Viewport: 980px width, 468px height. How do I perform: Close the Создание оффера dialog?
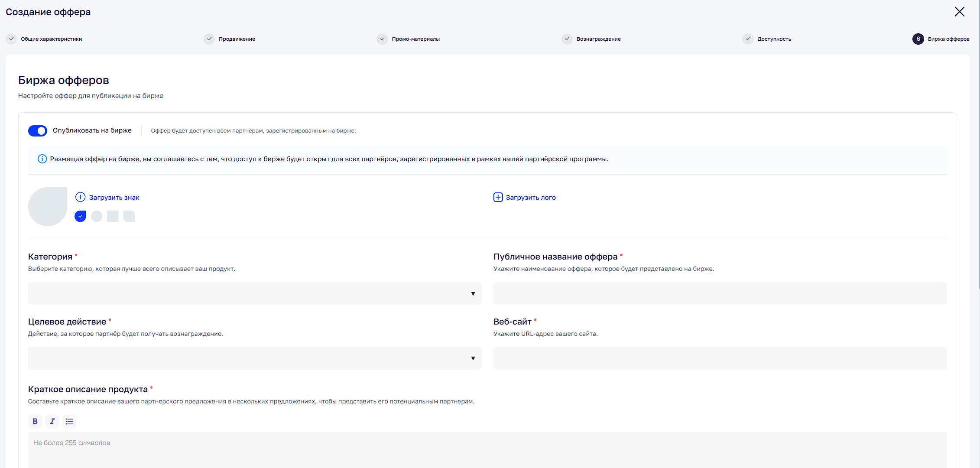click(959, 12)
